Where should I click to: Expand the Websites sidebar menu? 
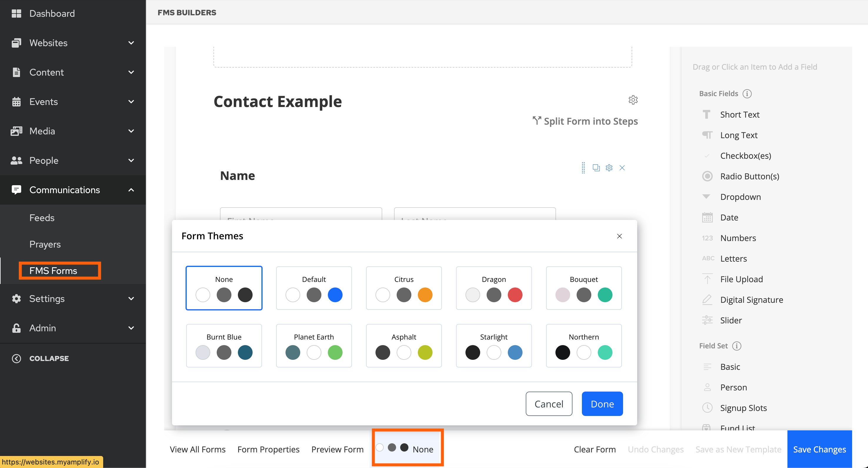click(x=131, y=43)
